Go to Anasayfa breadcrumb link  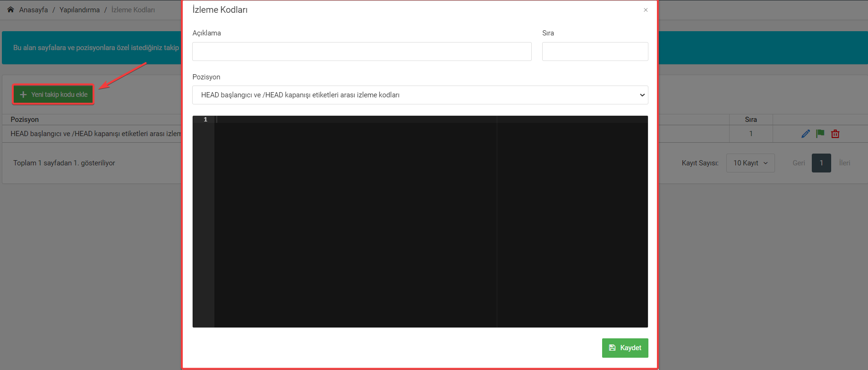pyautogui.click(x=34, y=10)
